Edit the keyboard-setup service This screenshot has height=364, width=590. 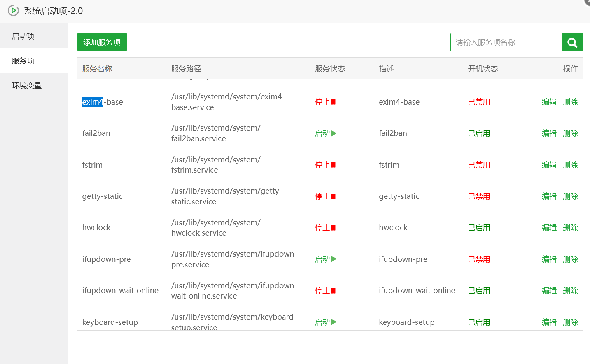point(549,322)
